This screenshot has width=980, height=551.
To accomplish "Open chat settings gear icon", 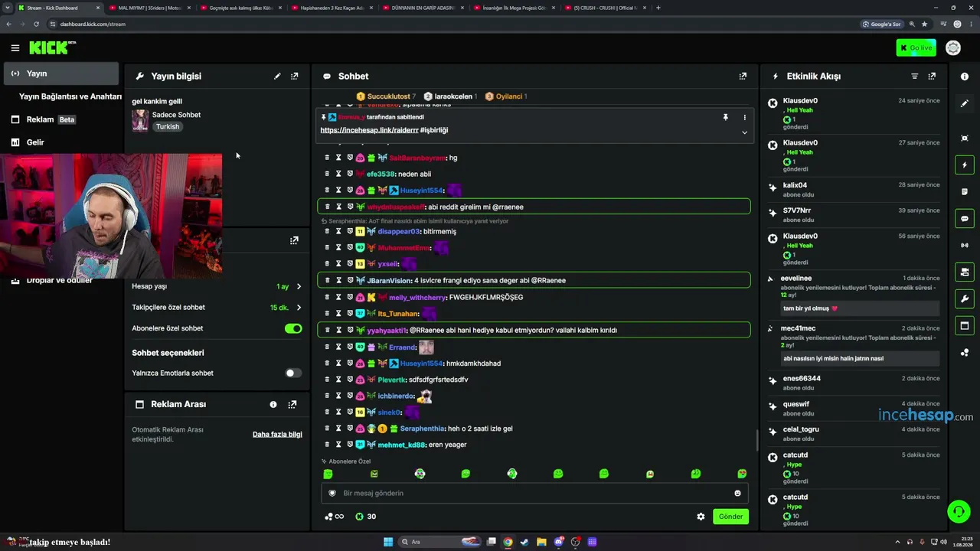I will 701,517.
